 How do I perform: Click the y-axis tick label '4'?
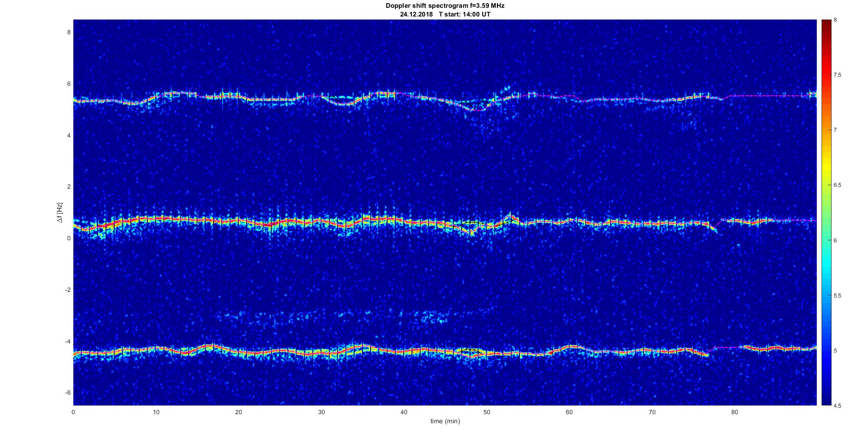69,135
